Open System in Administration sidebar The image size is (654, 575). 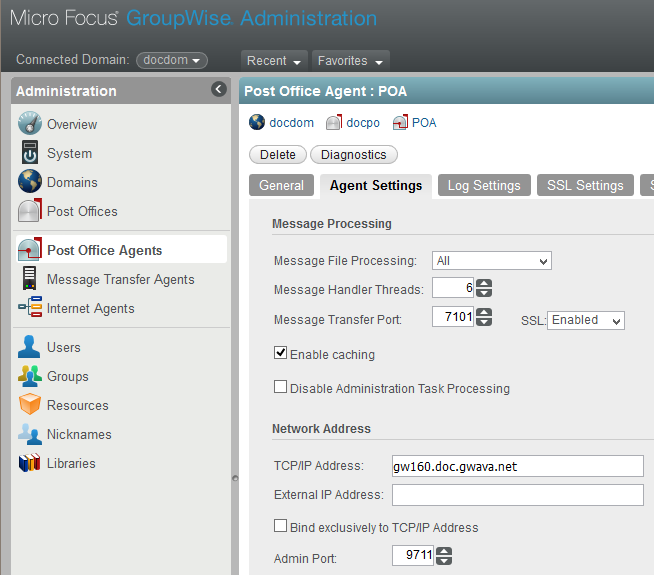[69, 153]
